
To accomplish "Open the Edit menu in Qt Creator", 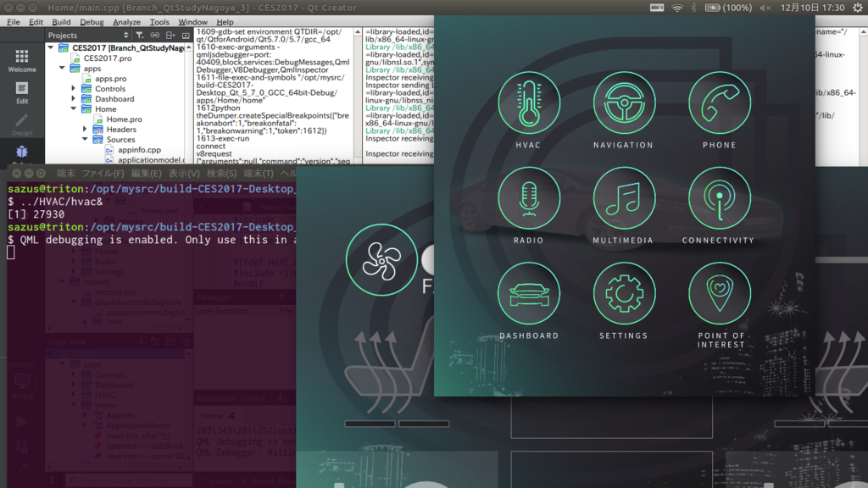I will (x=36, y=21).
